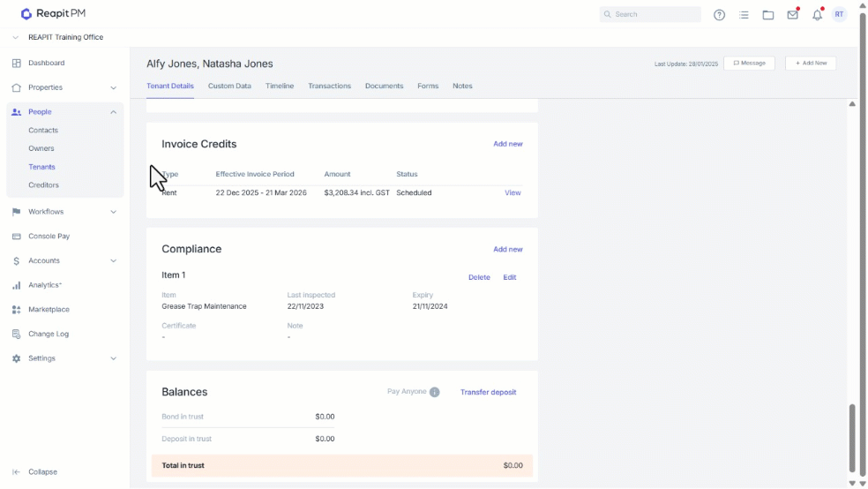This screenshot has width=868, height=489.
Task: Click the Reapit PM logo
Action: [x=53, y=13]
